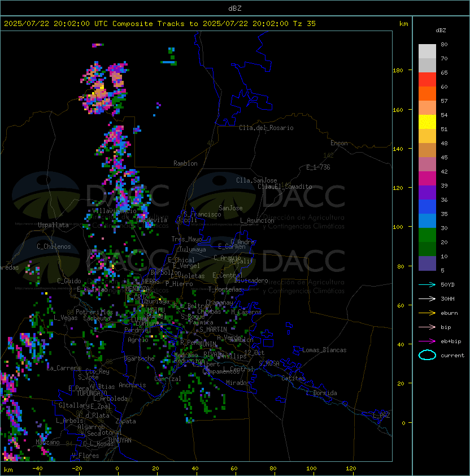
Task: Click the 'Uspallata' map label
Action: point(53,225)
